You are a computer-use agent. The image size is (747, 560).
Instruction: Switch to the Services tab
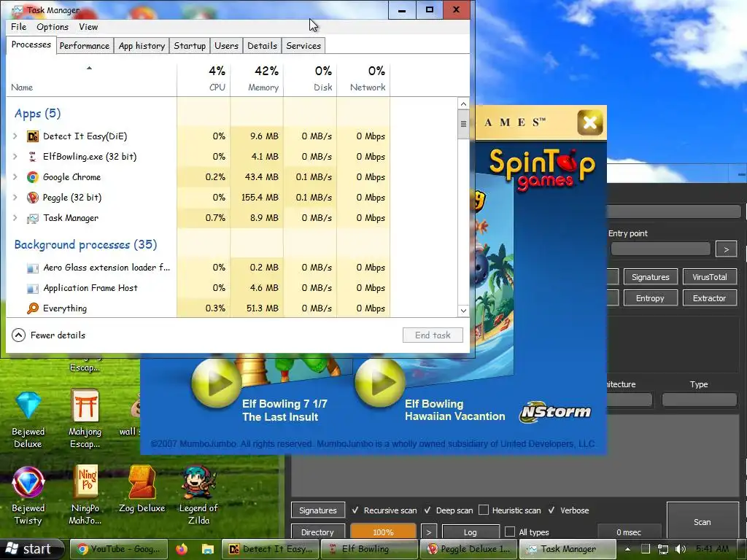pos(303,46)
